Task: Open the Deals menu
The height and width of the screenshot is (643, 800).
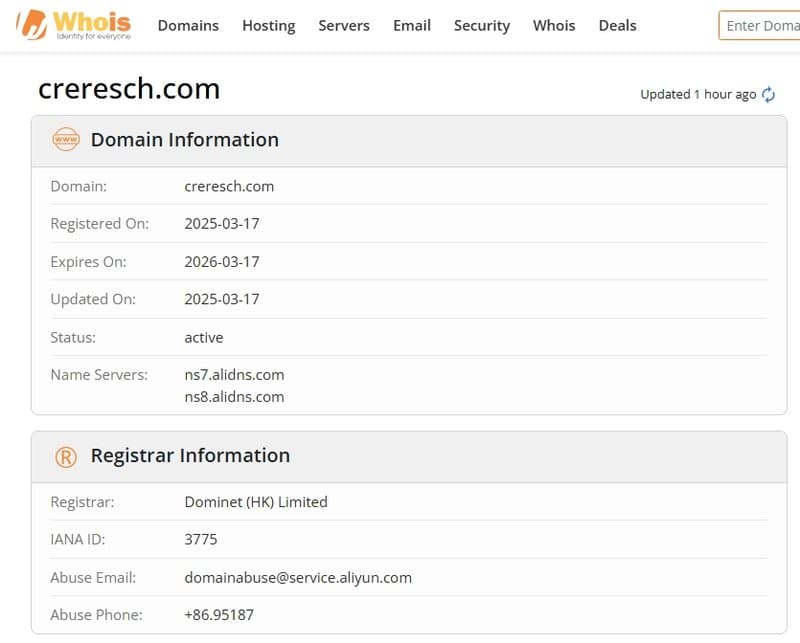Action: click(x=617, y=26)
